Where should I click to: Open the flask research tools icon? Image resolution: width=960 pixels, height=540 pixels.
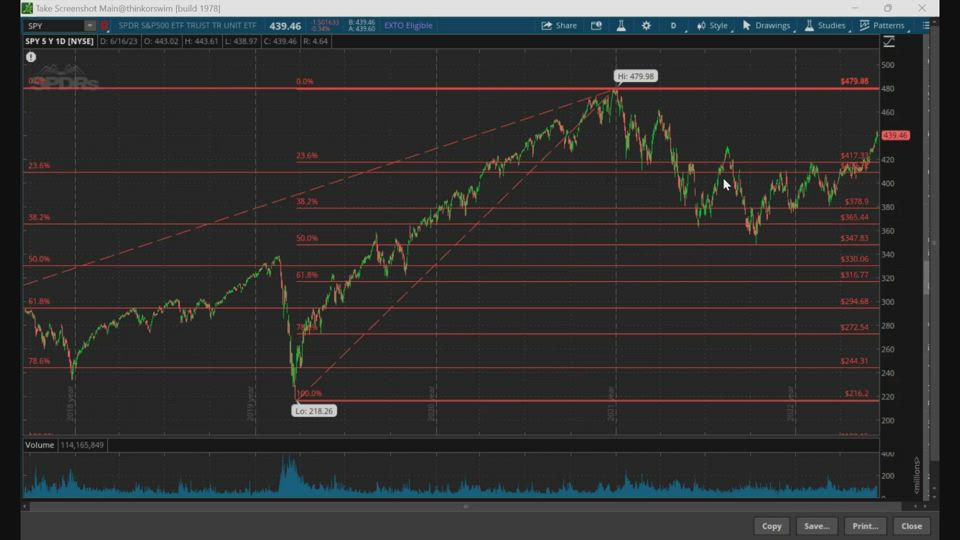pyautogui.click(x=621, y=25)
